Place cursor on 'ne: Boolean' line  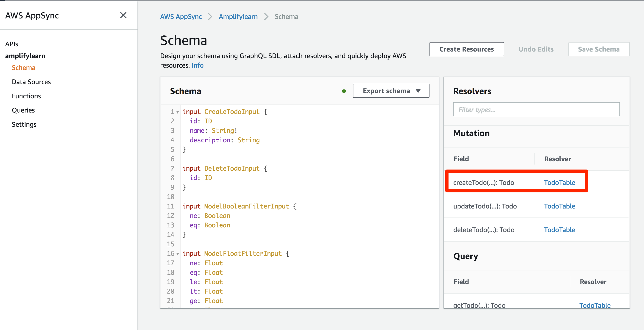point(210,216)
